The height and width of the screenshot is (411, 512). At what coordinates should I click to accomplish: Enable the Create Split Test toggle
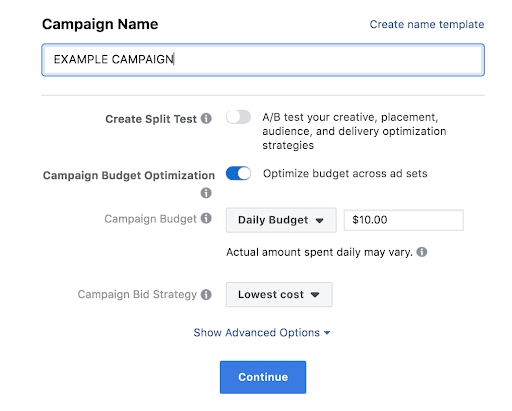(238, 117)
